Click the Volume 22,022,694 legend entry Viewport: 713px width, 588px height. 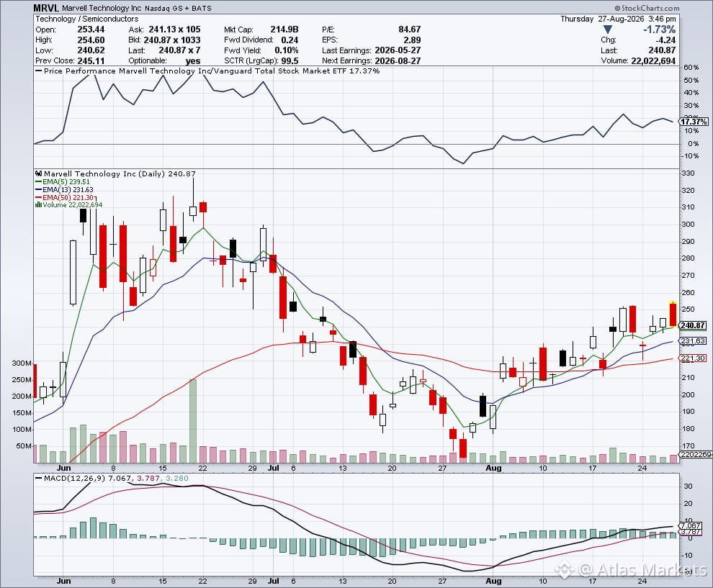[68, 205]
